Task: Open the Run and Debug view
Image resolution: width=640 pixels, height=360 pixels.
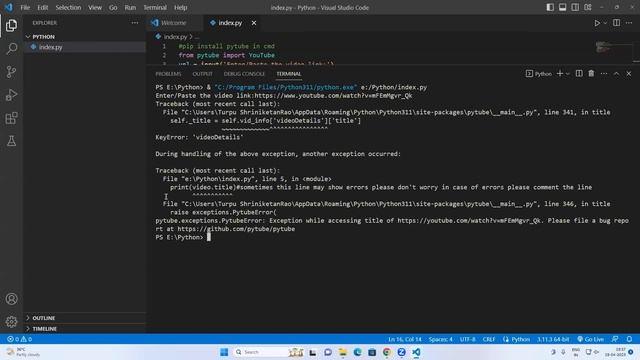Action: [11, 95]
